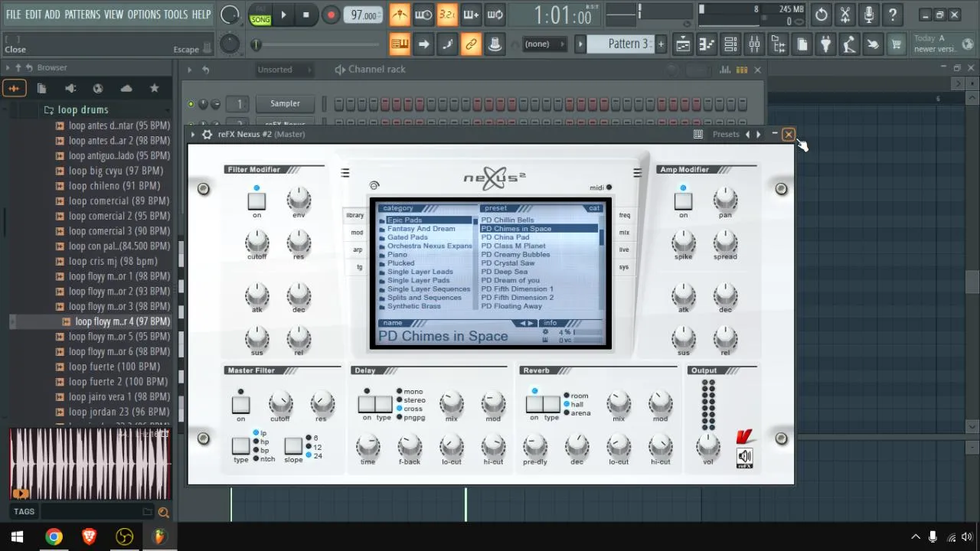Click the tempo 97.000 field
The width and height of the screenshot is (980, 551).
click(x=364, y=15)
